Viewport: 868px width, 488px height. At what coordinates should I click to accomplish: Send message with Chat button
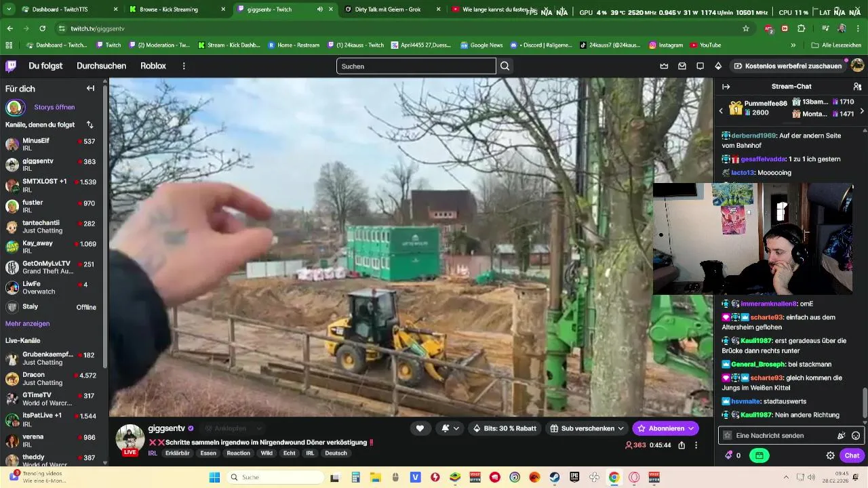tap(852, 455)
